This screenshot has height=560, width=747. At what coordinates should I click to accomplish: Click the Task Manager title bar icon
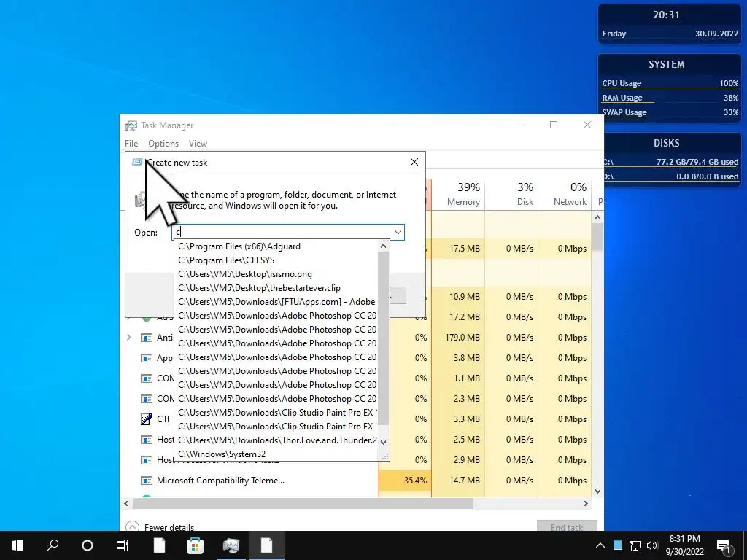pos(131,125)
